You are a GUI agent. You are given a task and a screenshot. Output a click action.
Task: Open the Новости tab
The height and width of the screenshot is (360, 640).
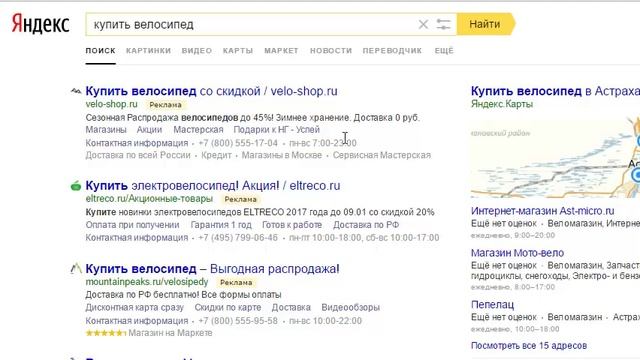point(331,51)
